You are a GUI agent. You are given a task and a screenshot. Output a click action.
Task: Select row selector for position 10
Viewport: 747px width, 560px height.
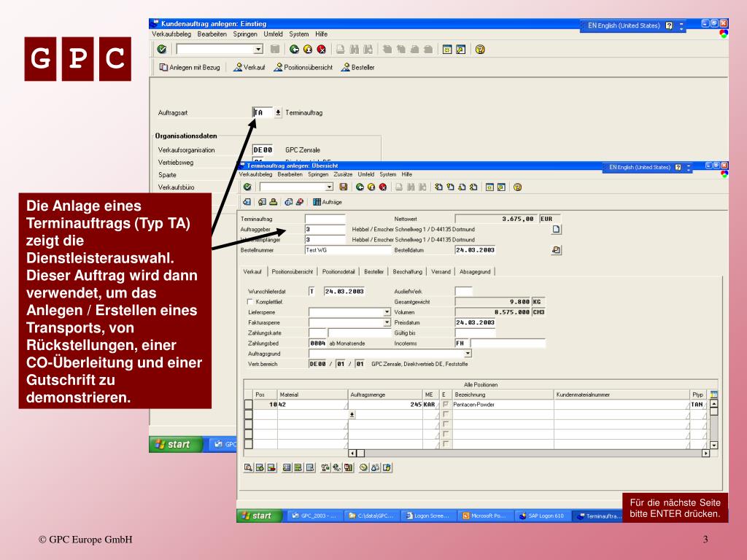click(248, 404)
